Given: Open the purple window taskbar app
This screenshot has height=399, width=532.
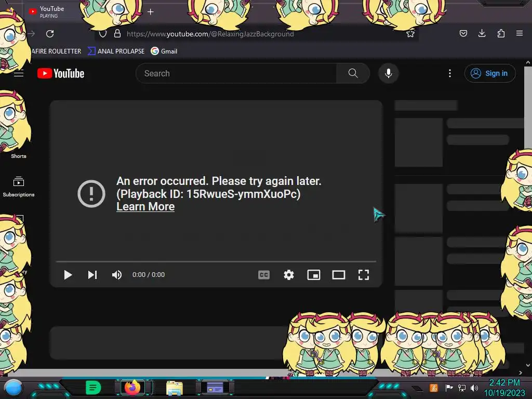Looking at the screenshot, I should click(215, 388).
